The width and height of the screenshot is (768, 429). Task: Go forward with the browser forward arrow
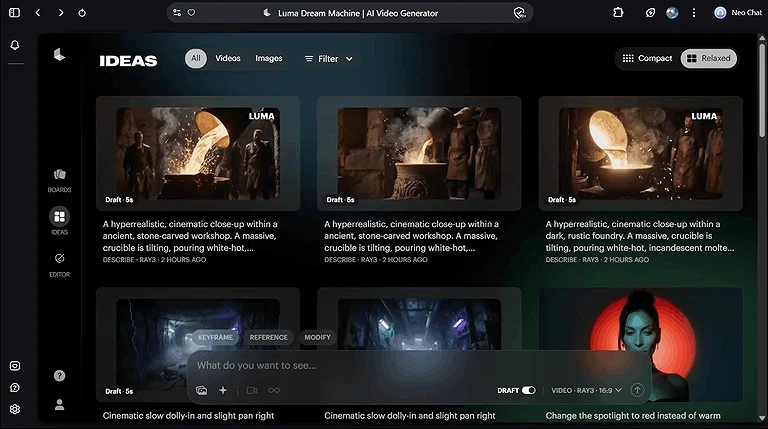click(x=61, y=13)
